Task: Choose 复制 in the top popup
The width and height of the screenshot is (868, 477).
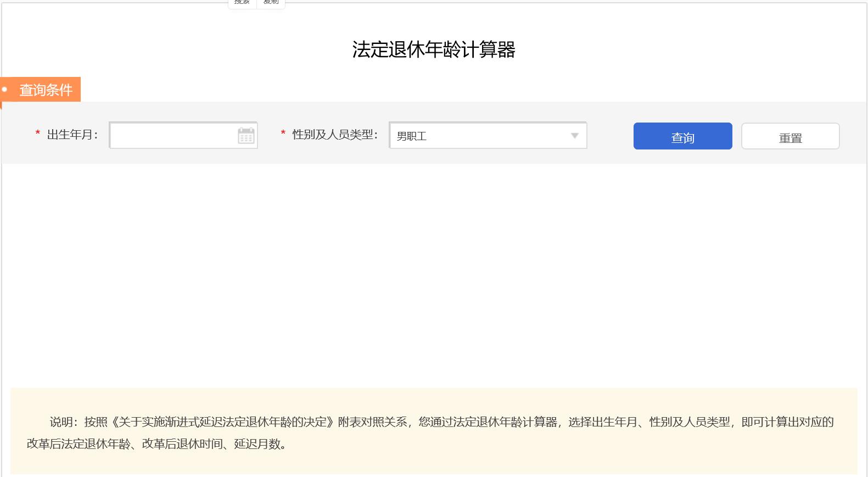Action: pyautogui.click(x=271, y=3)
